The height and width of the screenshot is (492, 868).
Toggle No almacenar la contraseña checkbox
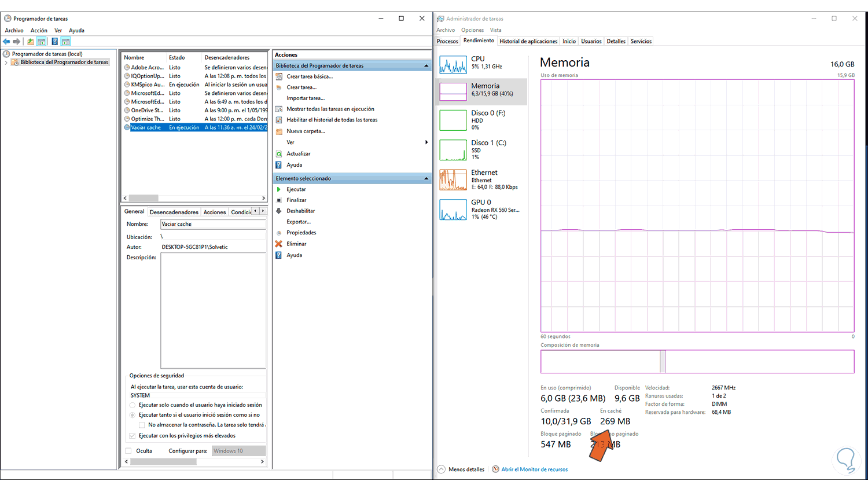pyautogui.click(x=142, y=425)
